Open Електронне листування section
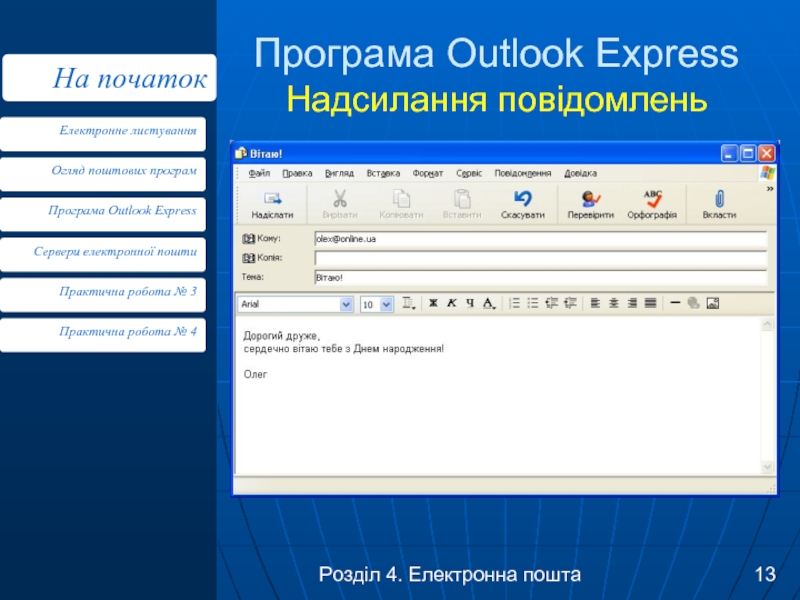Image resolution: width=800 pixels, height=600 pixels. coord(103,134)
